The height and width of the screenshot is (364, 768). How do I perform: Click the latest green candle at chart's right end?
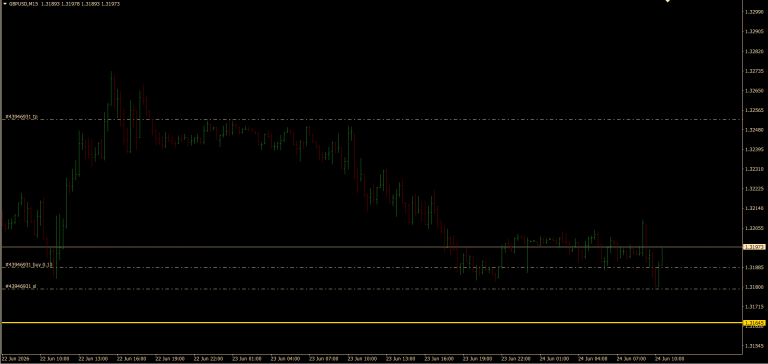tap(662, 256)
